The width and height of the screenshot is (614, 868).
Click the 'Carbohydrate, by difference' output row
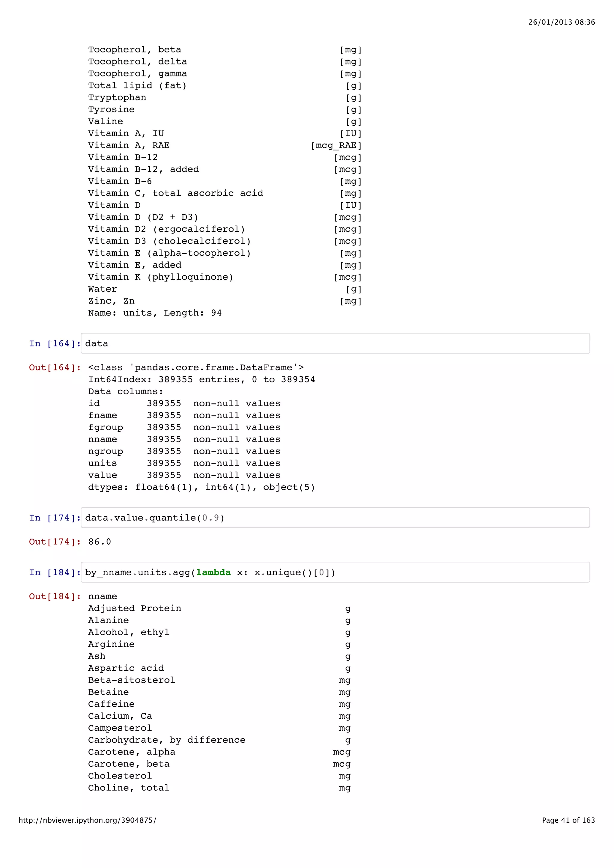(167, 740)
